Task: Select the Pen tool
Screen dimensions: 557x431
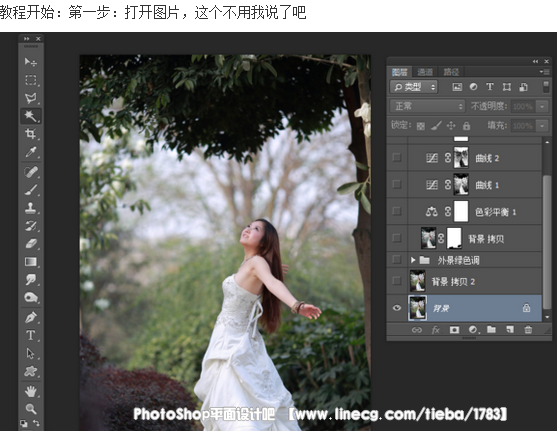Action: coord(31,317)
